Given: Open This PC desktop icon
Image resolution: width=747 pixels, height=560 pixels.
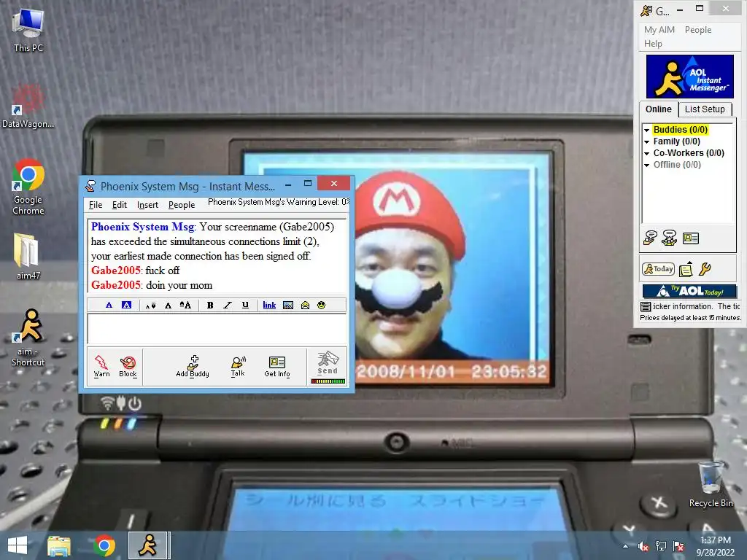Looking at the screenshot, I should click(28, 31).
